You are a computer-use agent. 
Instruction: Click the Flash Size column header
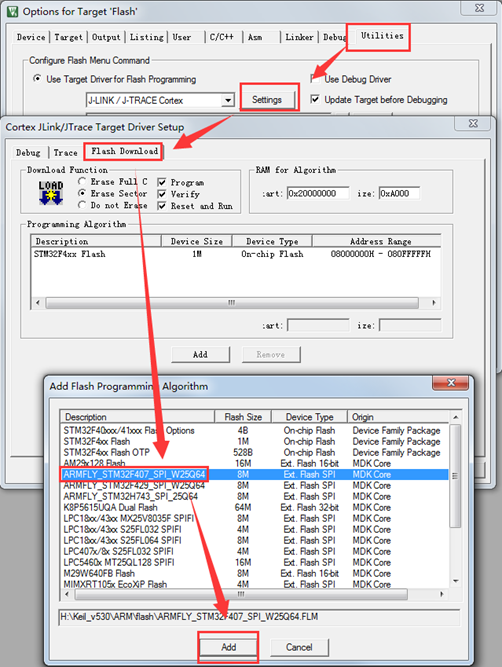243,417
